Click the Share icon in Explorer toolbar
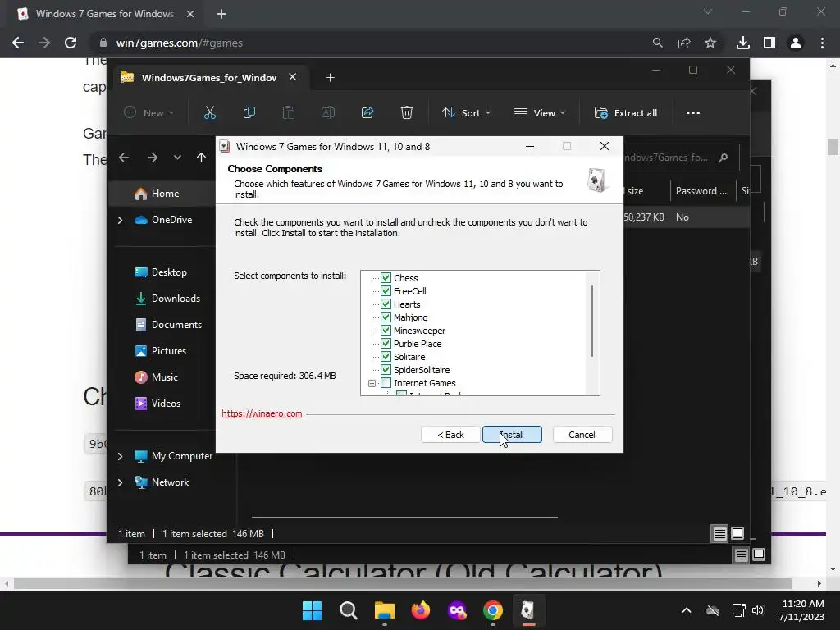This screenshot has width=840, height=630. (367, 113)
